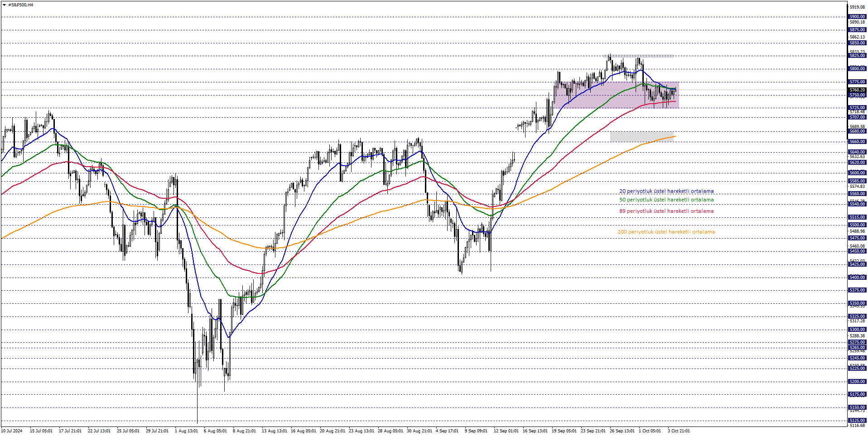Click the 1 Aug 13:01 time label

[186, 431]
